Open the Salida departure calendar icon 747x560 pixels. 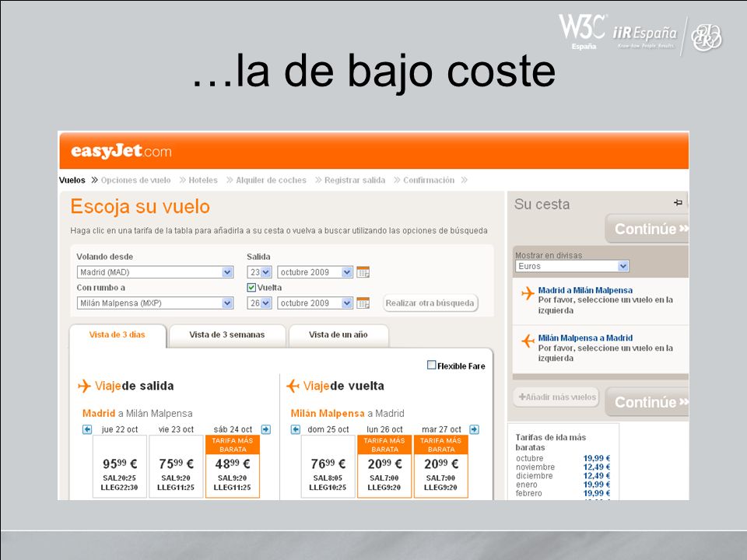pos(363,272)
